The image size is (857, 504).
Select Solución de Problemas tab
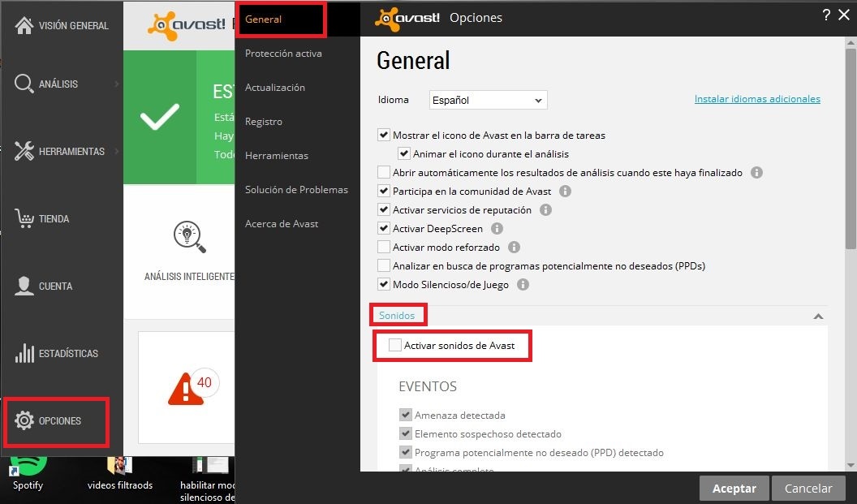[296, 190]
